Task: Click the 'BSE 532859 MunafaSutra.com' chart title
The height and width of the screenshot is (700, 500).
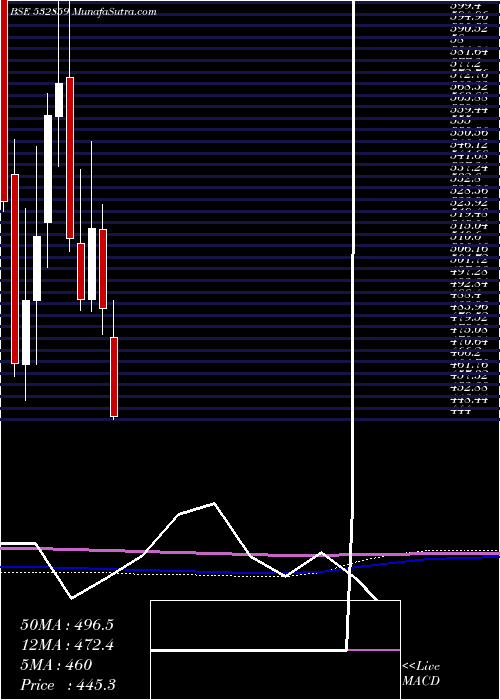Action: [x=83, y=12]
